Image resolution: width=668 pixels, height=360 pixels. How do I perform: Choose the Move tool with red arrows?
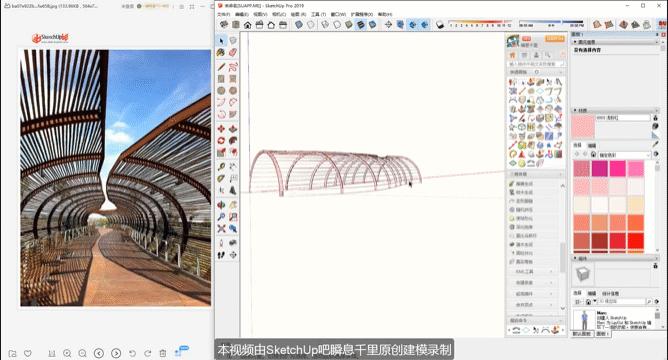(x=221, y=129)
